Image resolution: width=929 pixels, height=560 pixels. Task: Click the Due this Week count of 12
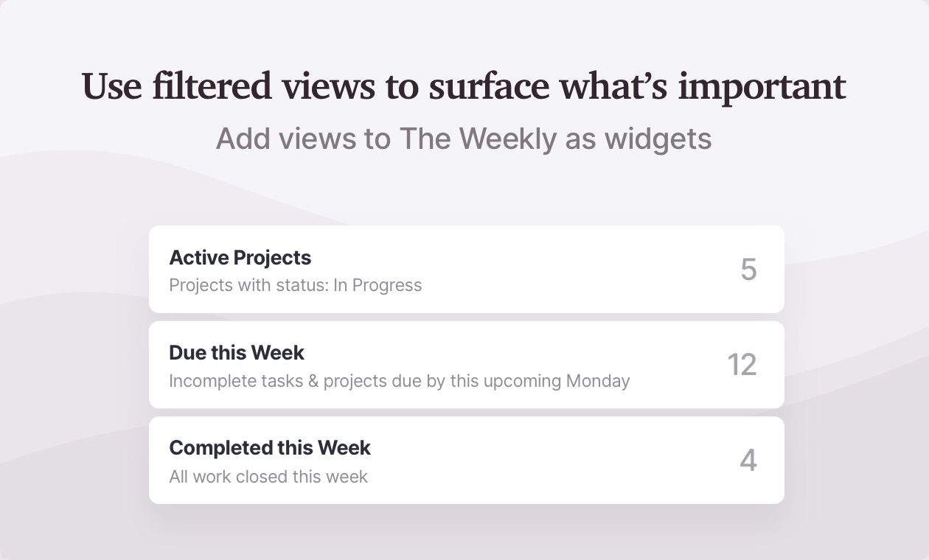pyautogui.click(x=742, y=365)
